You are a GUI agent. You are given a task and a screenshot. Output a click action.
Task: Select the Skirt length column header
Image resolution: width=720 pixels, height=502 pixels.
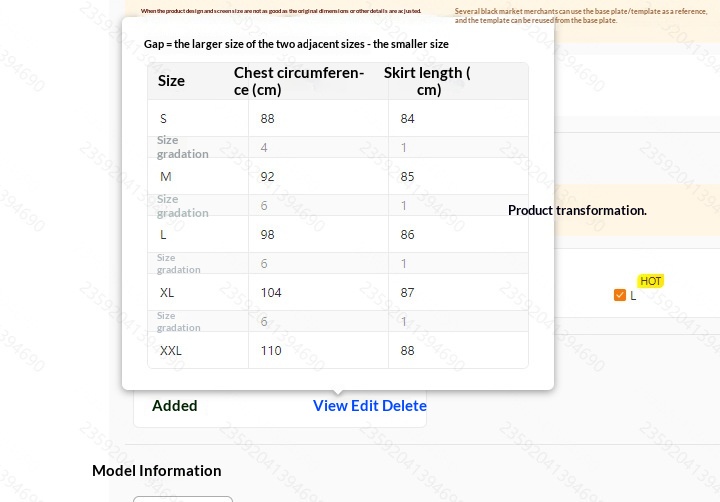click(x=427, y=81)
